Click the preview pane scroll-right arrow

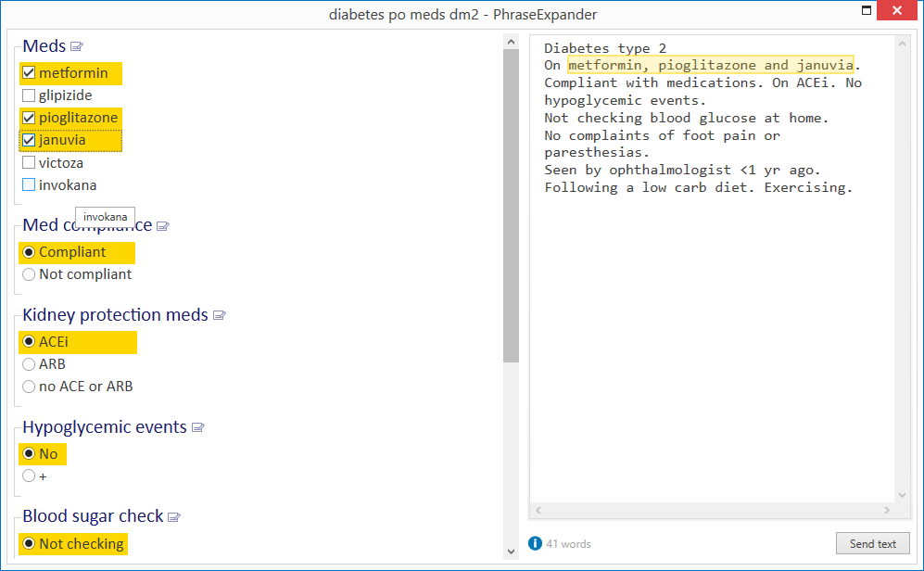(x=887, y=511)
